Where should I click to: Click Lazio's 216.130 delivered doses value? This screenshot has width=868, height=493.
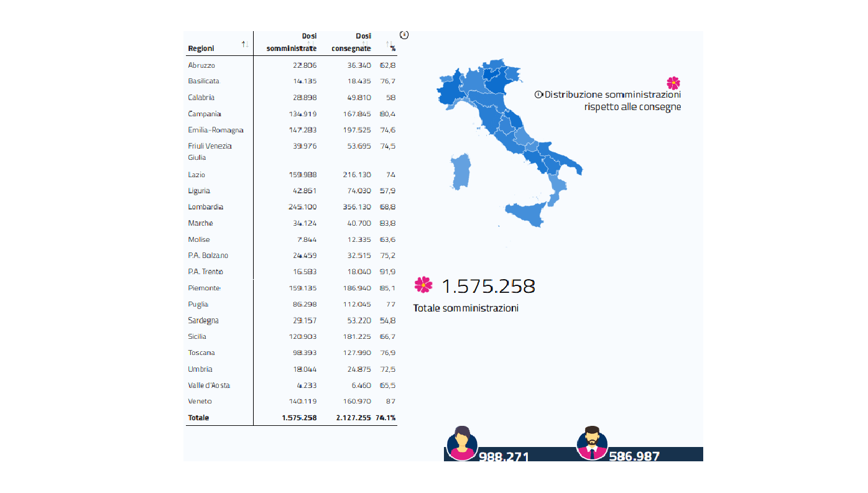(x=357, y=175)
